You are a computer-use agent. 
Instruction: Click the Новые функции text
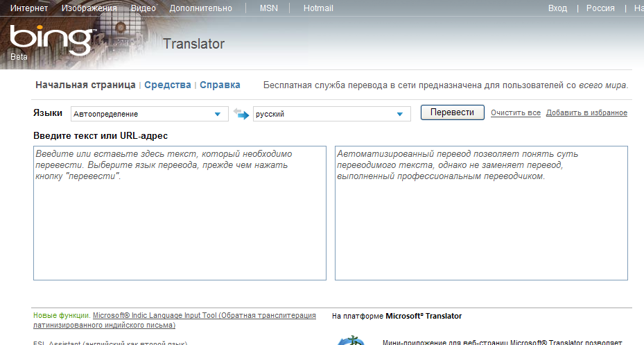pos(62,315)
